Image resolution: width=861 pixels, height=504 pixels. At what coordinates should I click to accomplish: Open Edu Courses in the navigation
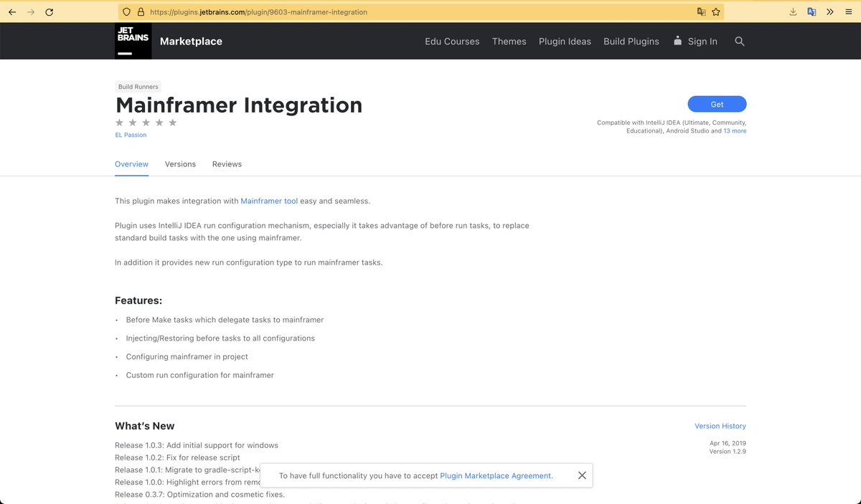[x=452, y=42]
